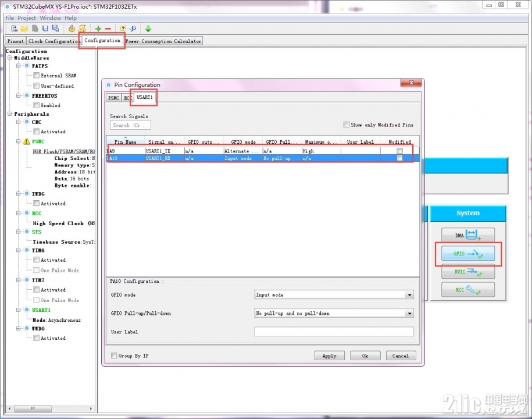Image resolution: width=532 pixels, height=419 pixels.
Task: Collapse the FSMC tree node
Action: pos(19,141)
